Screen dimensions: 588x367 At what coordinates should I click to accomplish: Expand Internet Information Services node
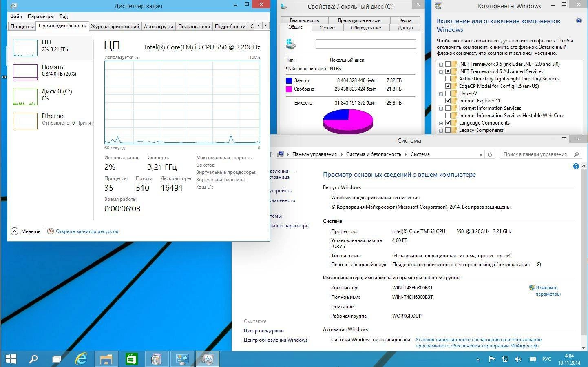[x=441, y=109]
